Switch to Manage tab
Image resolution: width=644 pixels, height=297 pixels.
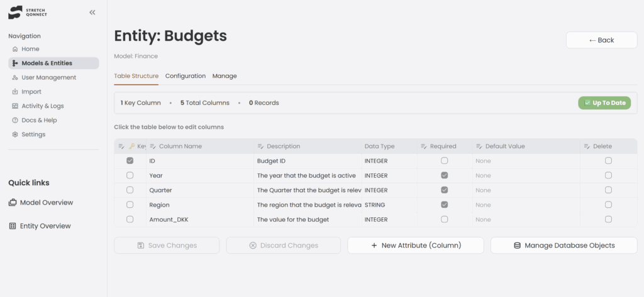pyautogui.click(x=225, y=76)
